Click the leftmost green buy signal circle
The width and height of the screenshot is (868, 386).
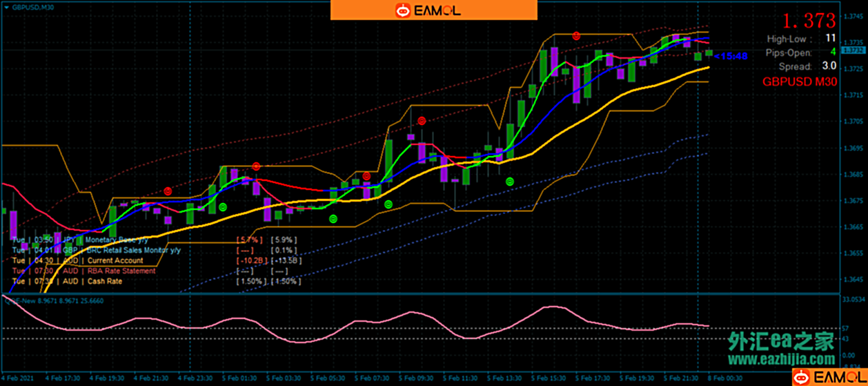(x=222, y=206)
